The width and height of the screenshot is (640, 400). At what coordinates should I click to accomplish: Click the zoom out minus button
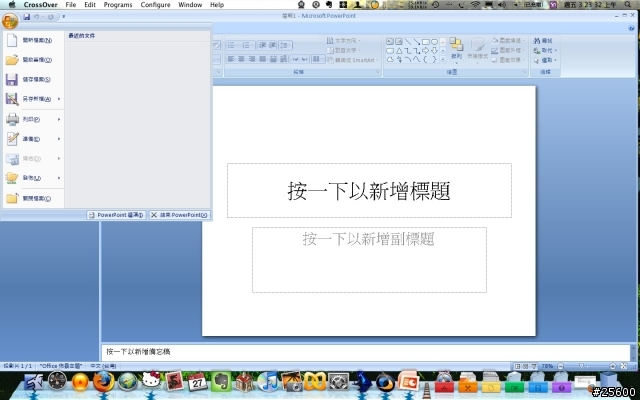(x=560, y=366)
